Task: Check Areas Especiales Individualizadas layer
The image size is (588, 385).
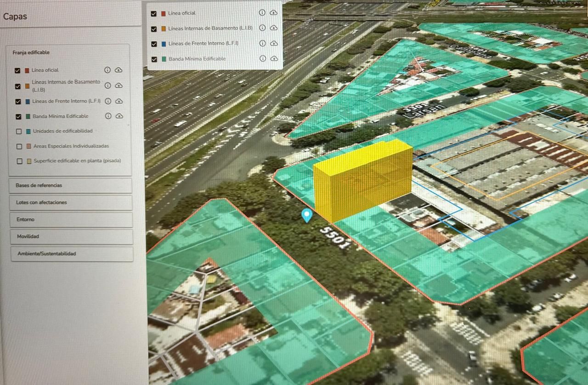Action: [x=19, y=147]
